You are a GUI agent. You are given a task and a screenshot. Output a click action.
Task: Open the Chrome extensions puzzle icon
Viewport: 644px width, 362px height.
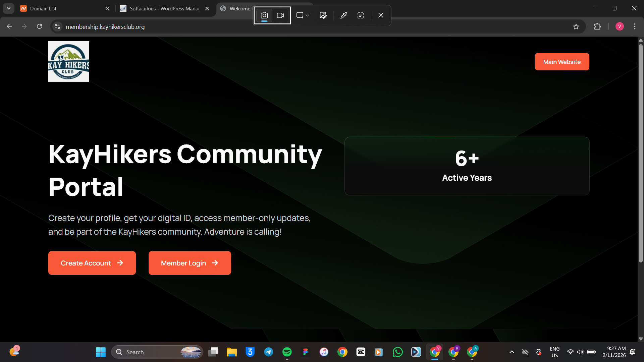click(x=597, y=27)
